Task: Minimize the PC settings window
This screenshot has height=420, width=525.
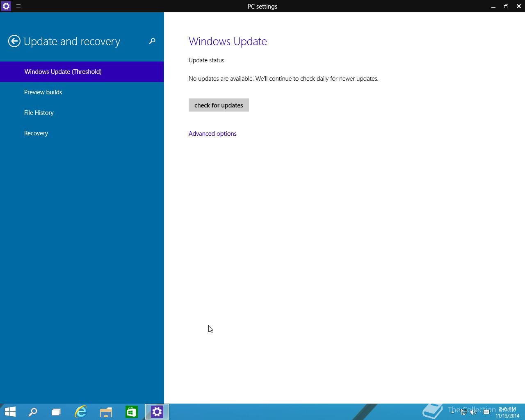Action: (x=493, y=6)
